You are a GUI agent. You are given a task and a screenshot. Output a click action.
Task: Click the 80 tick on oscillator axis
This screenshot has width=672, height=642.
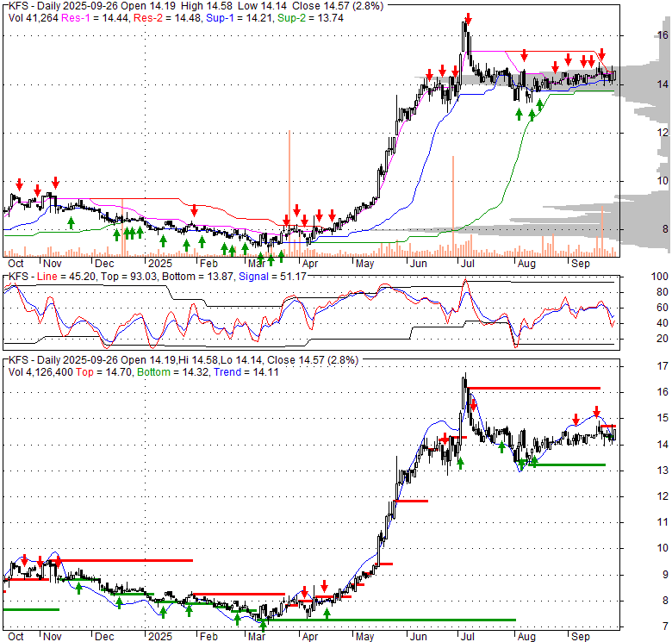pyautogui.click(x=663, y=292)
